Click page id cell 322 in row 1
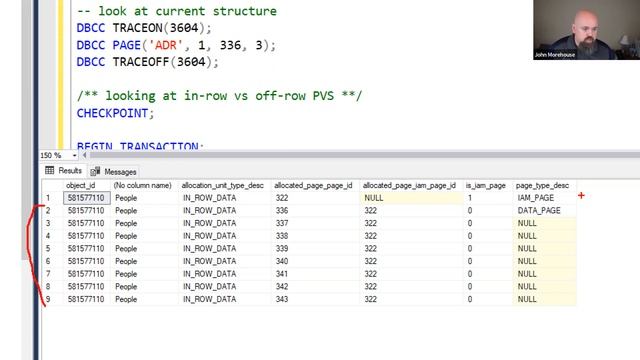Image resolution: width=640 pixels, height=360 pixels. click(x=315, y=198)
